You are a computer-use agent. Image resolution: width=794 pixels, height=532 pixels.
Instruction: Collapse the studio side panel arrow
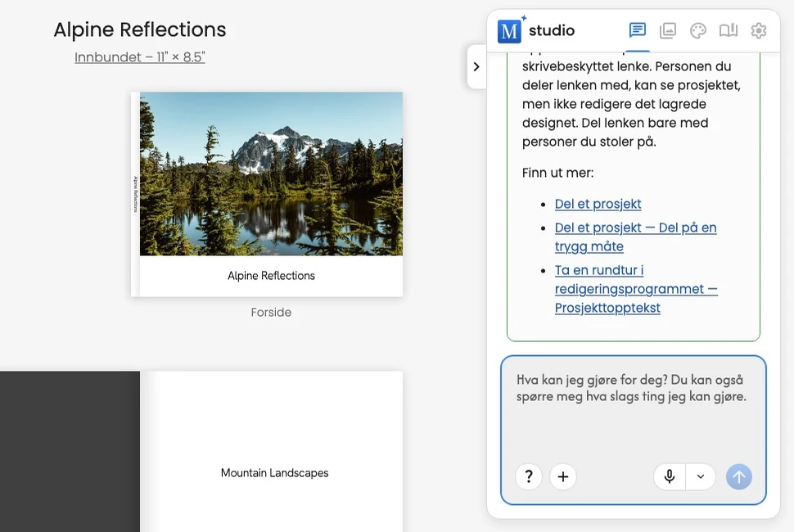tap(476, 67)
